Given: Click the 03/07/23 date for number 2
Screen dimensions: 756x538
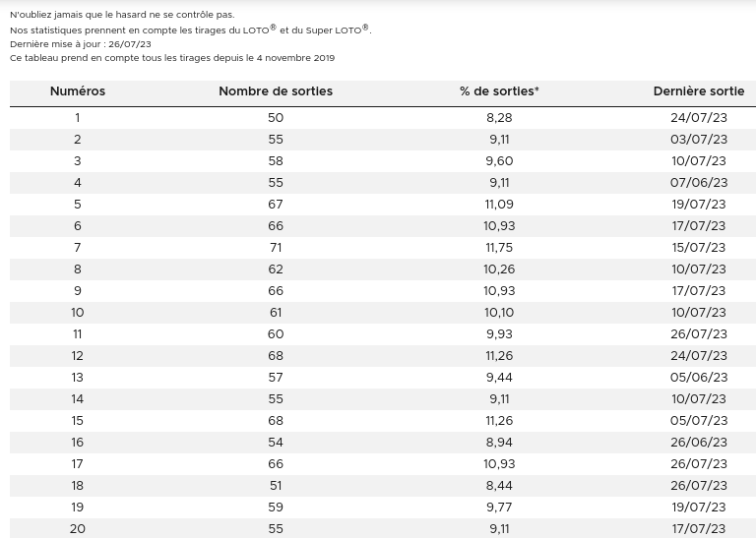Looking at the screenshot, I should pos(698,140).
